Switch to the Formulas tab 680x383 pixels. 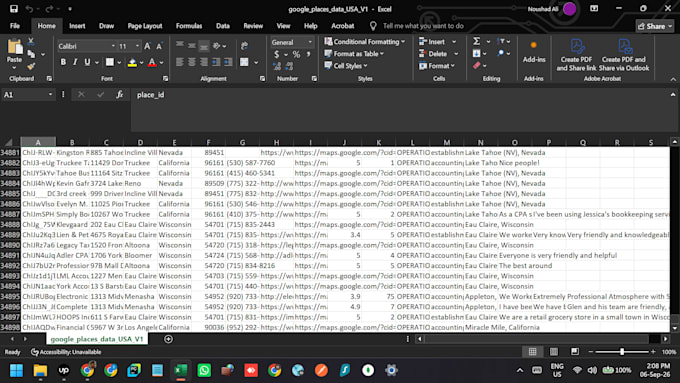189,26
